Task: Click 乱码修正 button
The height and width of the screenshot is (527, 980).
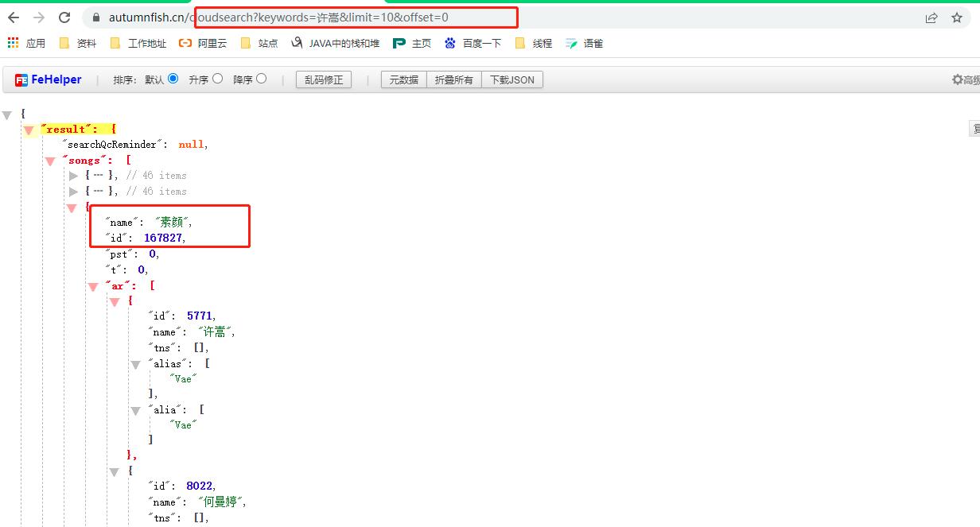Action: (x=324, y=79)
